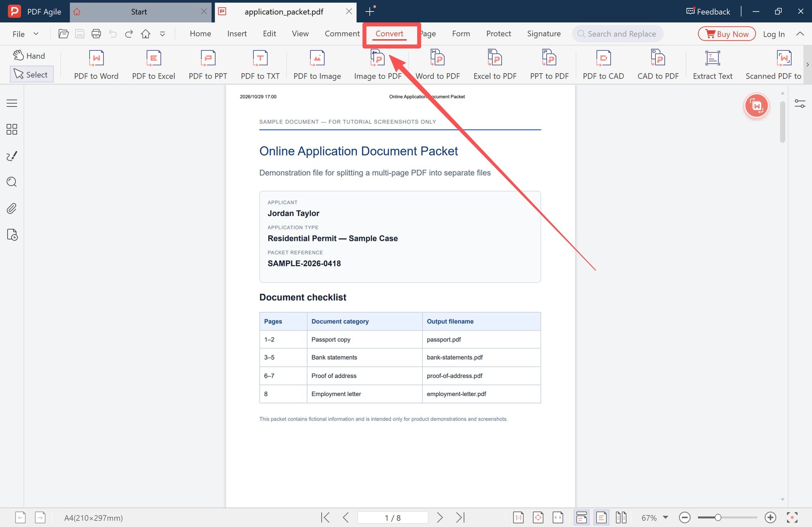
Task: Toggle two-page view mode
Action: [x=621, y=518]
